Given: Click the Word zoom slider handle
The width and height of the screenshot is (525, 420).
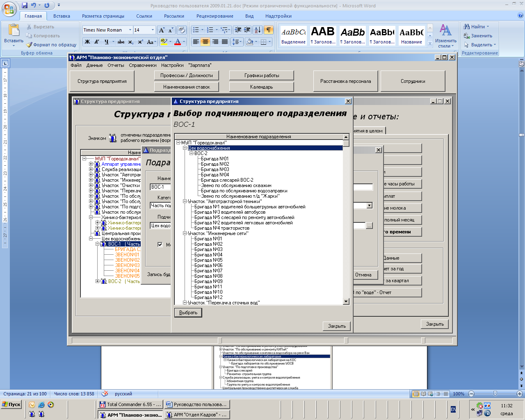Looking at the screenshot, I should coord(495,394).
